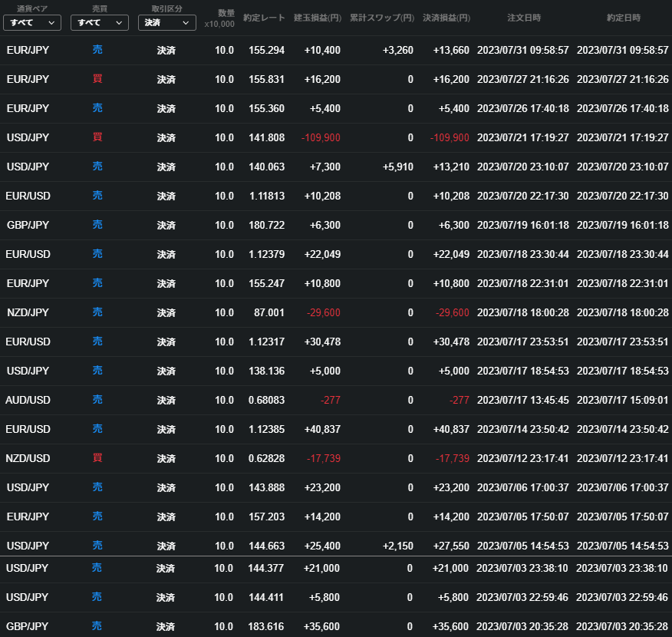Click swap value +2,150
Screen dimensions: 672x637
[x=398, y=546]
